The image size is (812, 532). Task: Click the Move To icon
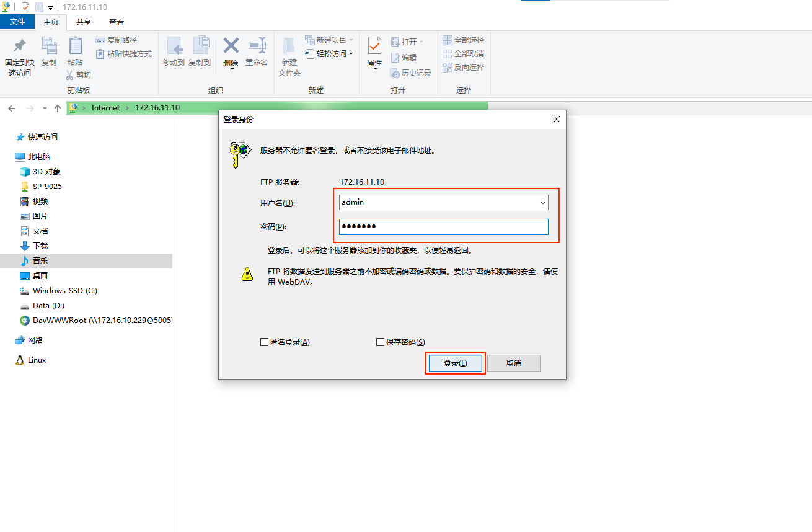174,47
